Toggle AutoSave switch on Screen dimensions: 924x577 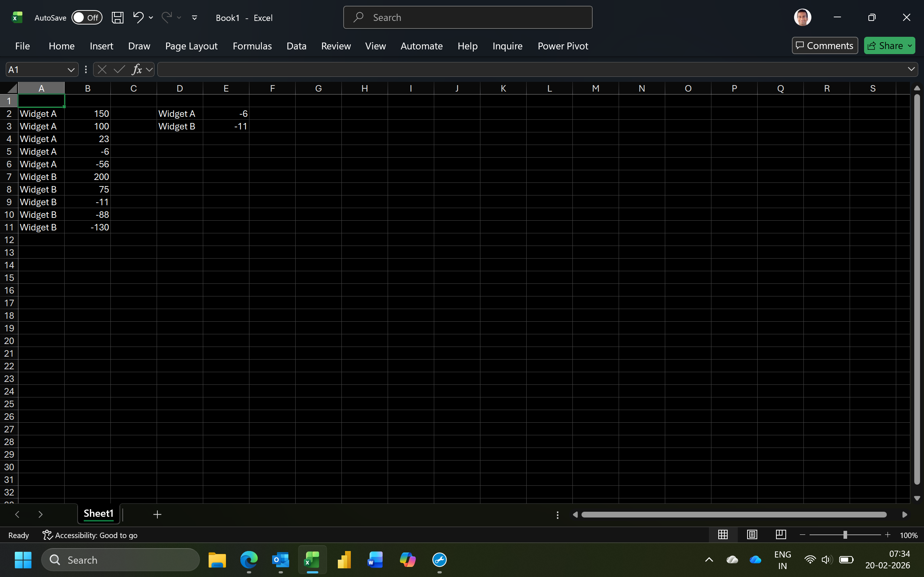(87, 18)
